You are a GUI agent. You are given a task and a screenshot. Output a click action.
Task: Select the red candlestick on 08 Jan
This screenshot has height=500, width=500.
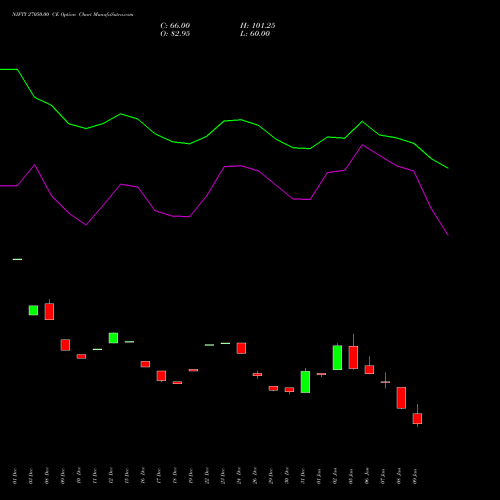(401, 398)
